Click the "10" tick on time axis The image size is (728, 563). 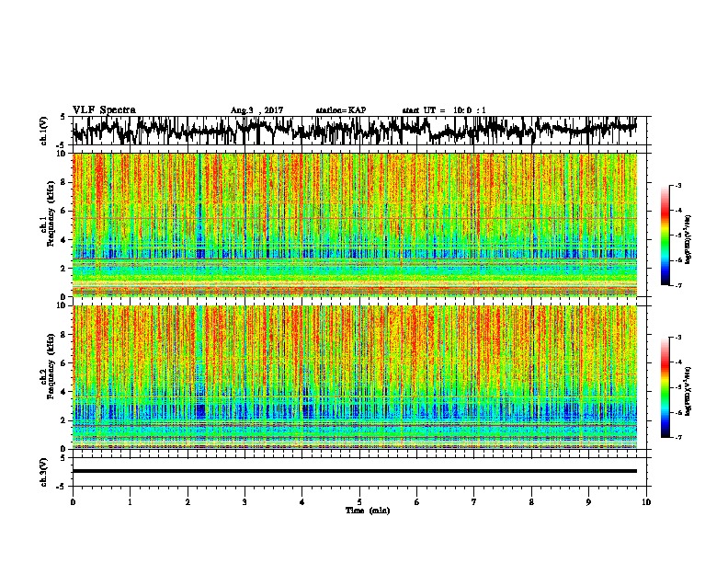(646, 502)
